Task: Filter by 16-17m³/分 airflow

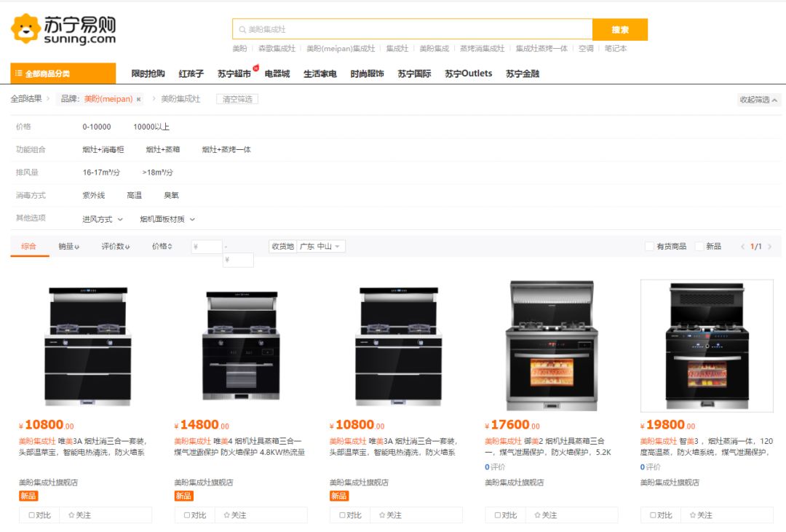Action: (101, 172)
